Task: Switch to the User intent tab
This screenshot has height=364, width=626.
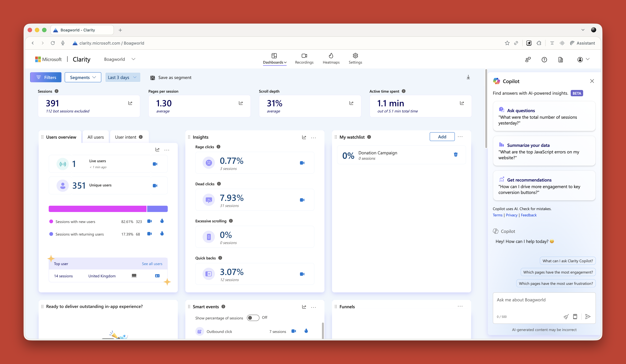Action: (x=126, y=137)
